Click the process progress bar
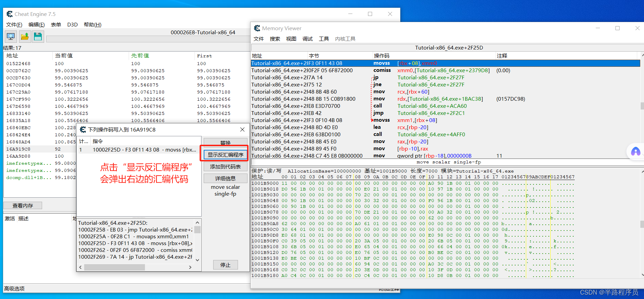This screenshot has width=644, height=299. [x=148, y=39]
